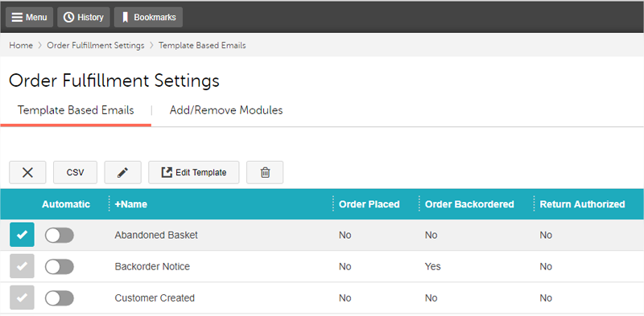The width and height of the screenshot is (644, 316).
Task: Click Order Backordered No for Abandoned Basket
Action: point(431,235)
